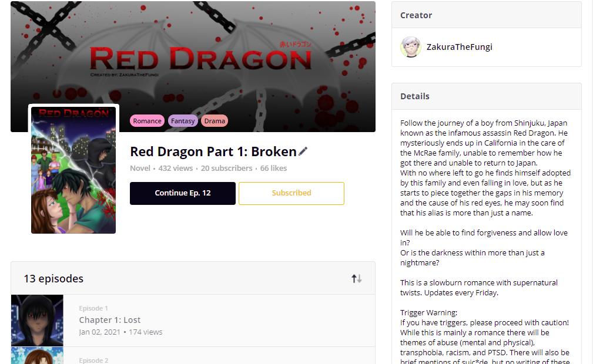Click the 20 subscribers count
Viewport: 593px width, 364px height.
click(x=226, y=168)
